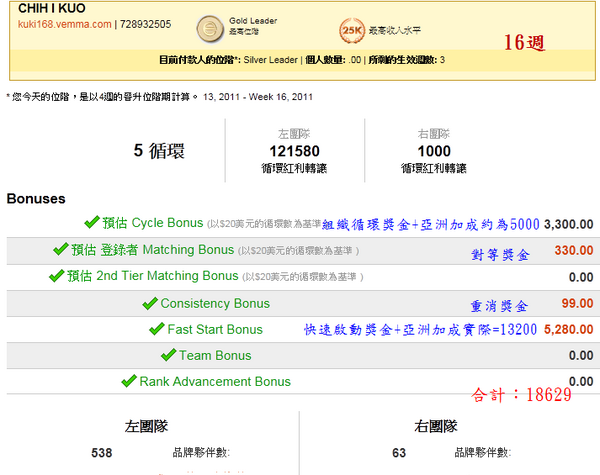Select the 0.00 Team Bonus amount
The width and height of the screenshot is (600, 475).
(581, 355)
